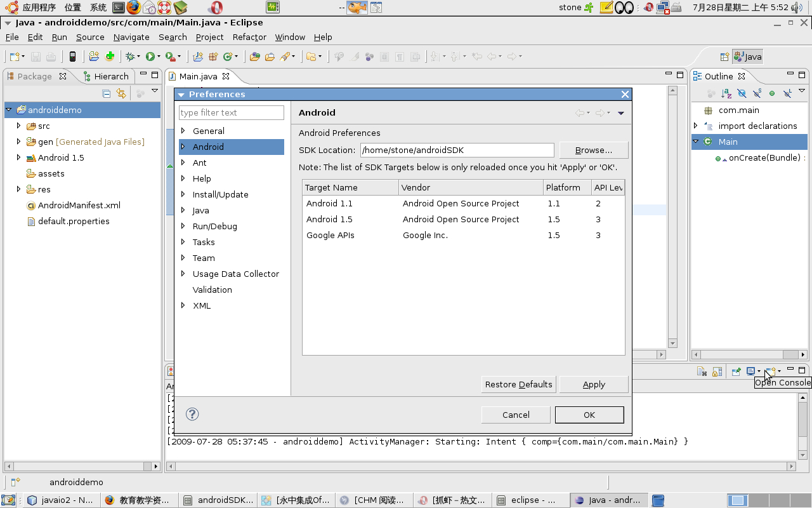The width and height of the screenshot is (812, 508).
Task: Click the Apply button in Preferences
Action: [594, 384]
